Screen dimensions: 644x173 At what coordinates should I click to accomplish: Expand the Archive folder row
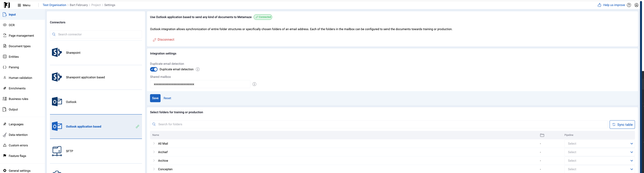coord(154,161)
